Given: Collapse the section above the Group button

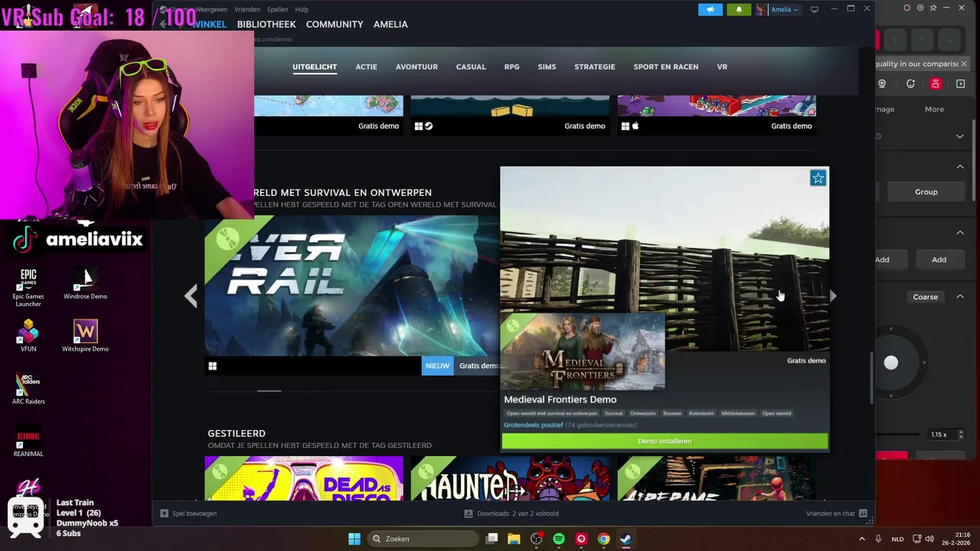Looking at the screenshot, I should pyautogui.click(x=960, y=167).
